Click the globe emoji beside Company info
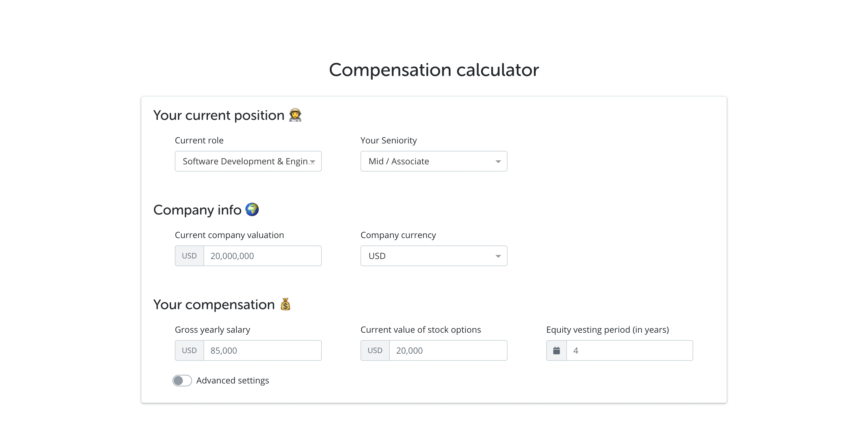This screenshot has height=448, width=868. click(x=252, y=209)
